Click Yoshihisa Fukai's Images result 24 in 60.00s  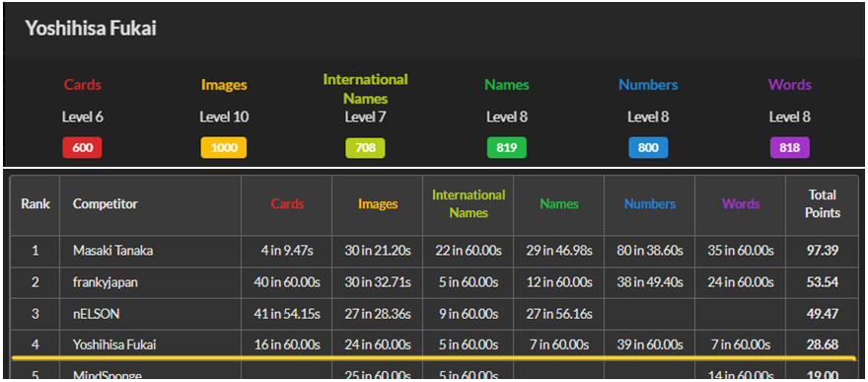pos(378,344)
